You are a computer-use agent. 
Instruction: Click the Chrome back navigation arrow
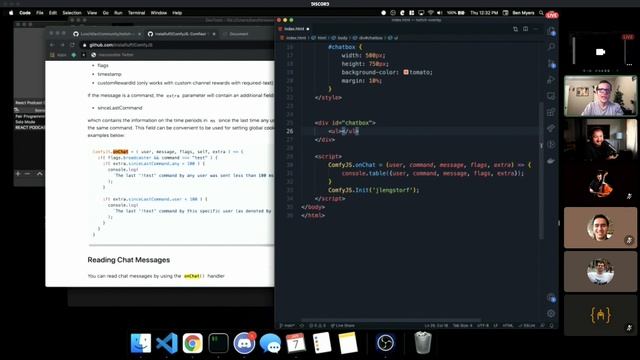[52, 45]
